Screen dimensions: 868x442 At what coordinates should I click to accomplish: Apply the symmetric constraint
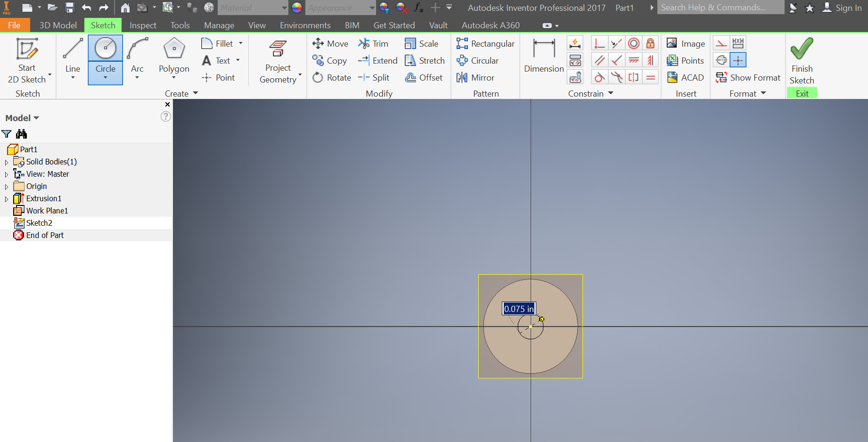(x=634, y=77)
